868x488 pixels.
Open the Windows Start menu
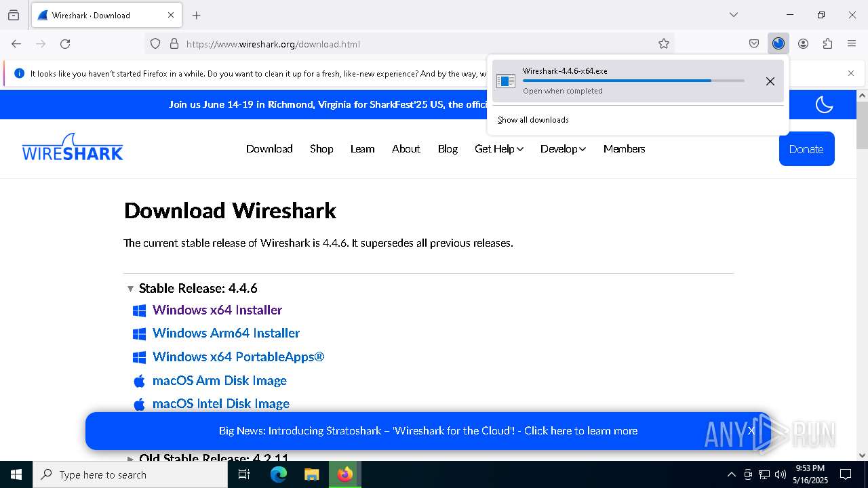tap(16, 474)
